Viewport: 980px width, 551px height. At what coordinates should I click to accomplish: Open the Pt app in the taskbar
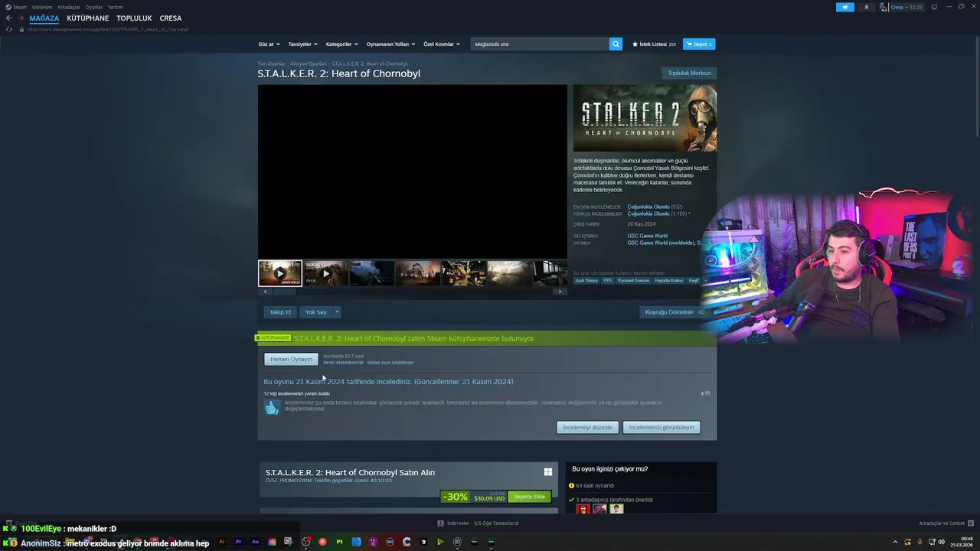coord(339,542)
